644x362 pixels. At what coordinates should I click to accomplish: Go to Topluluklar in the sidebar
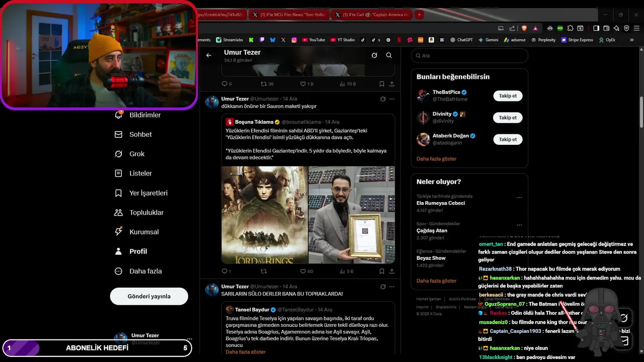pos(139,213)
